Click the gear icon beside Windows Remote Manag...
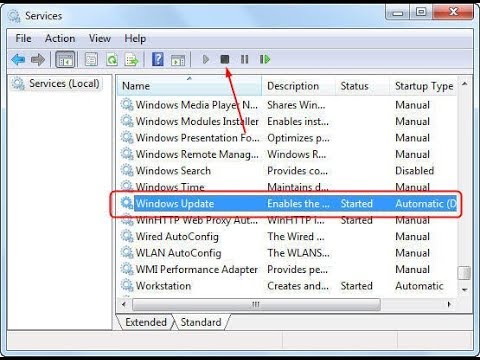This screenshot has height=360, width=480. click(x=127, y=154)
